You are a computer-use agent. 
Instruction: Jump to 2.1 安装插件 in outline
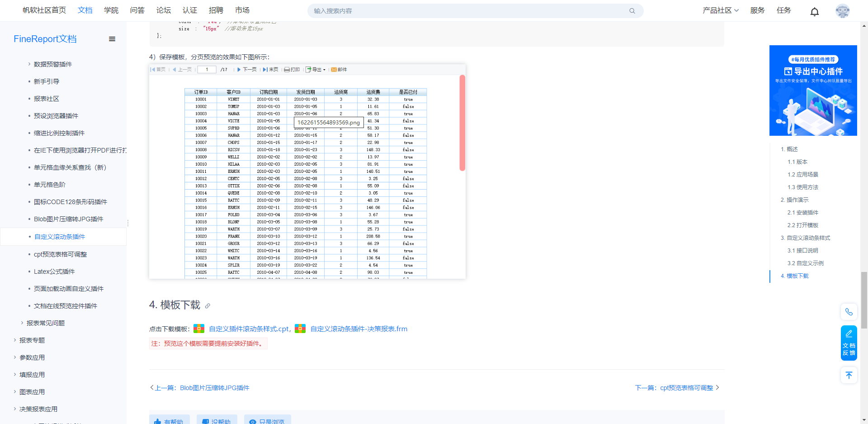[x=803, y=213]
